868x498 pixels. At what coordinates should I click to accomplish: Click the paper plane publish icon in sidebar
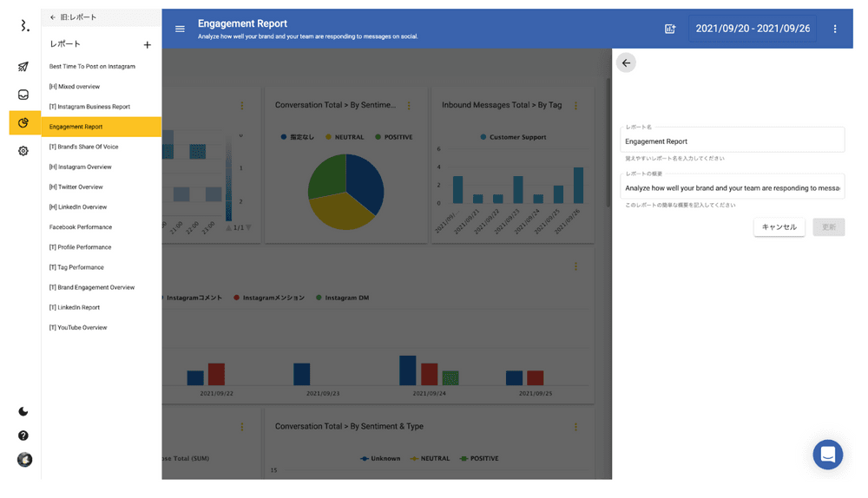[x=23, y=67]
